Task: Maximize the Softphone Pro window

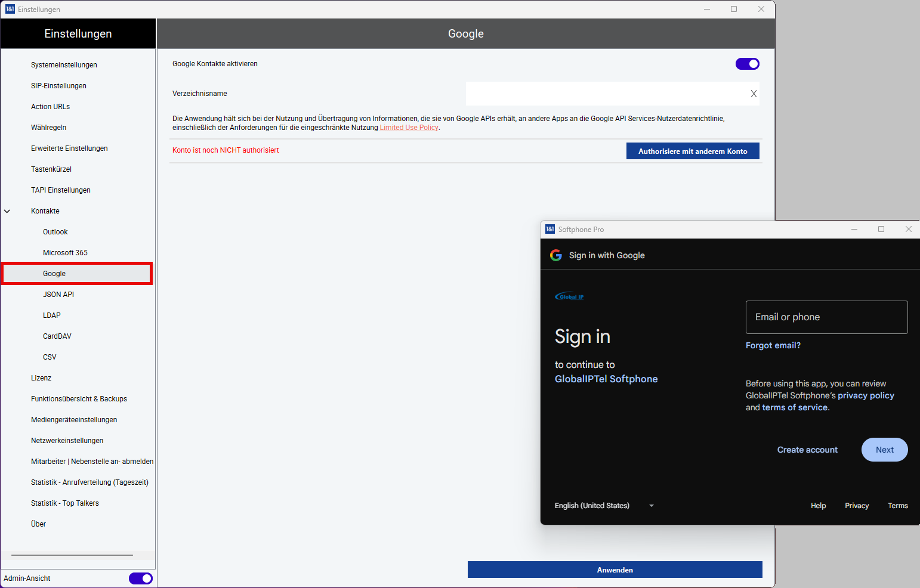Action: 881,229
